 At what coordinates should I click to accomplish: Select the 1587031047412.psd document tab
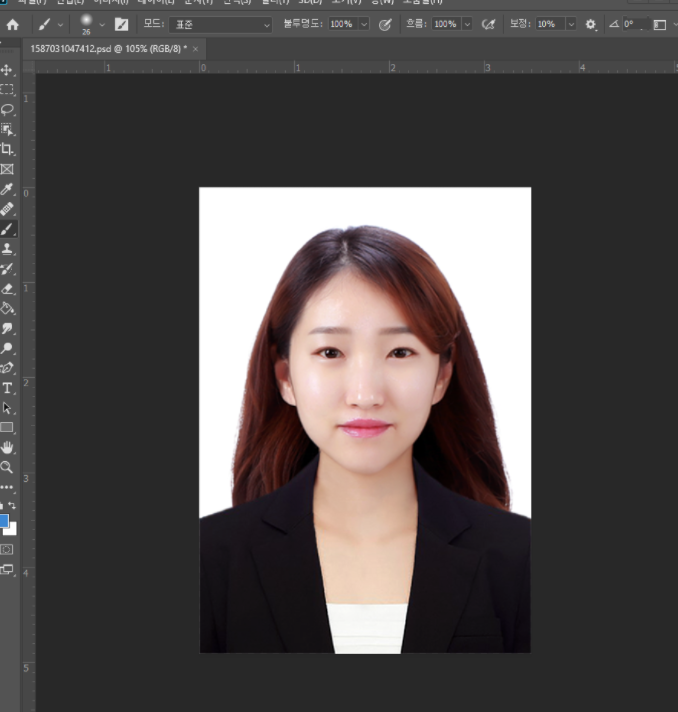109,49
